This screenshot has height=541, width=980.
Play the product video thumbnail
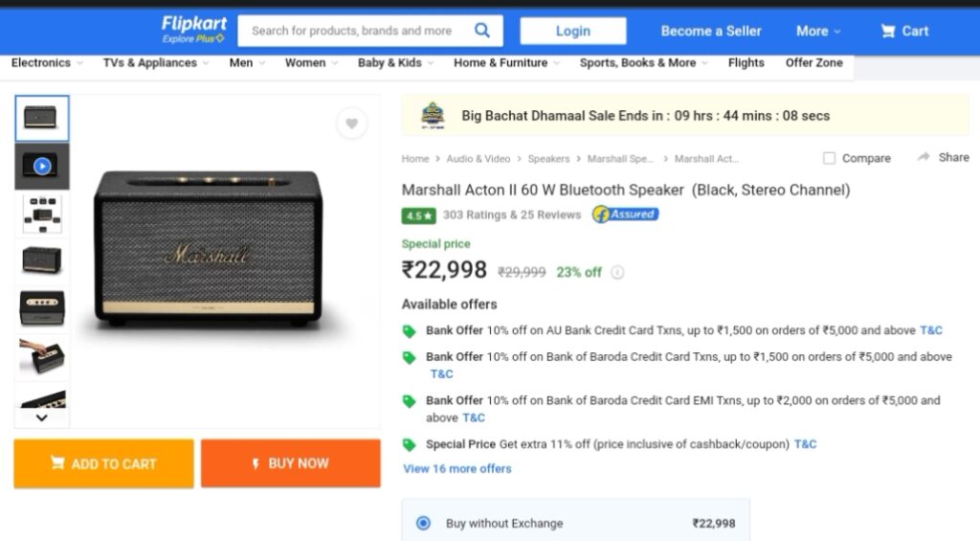42,167
